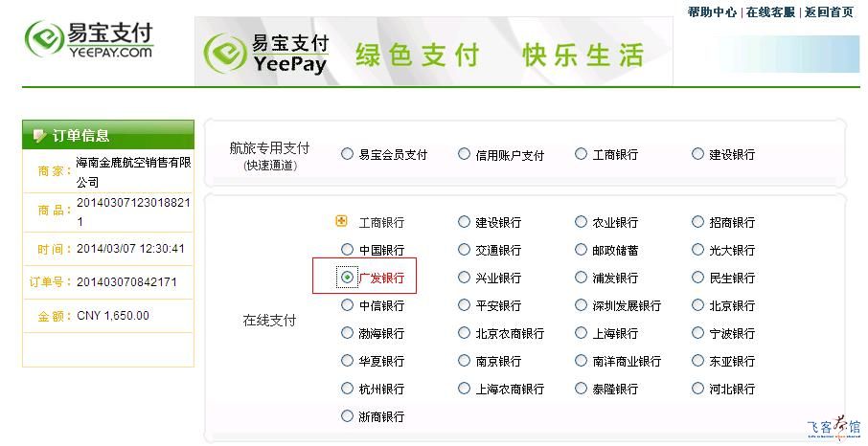This screenshot has height=446, width=868.
Task: Choose 建设银行 in quick channel row
Action: click(x=697, y=154)
